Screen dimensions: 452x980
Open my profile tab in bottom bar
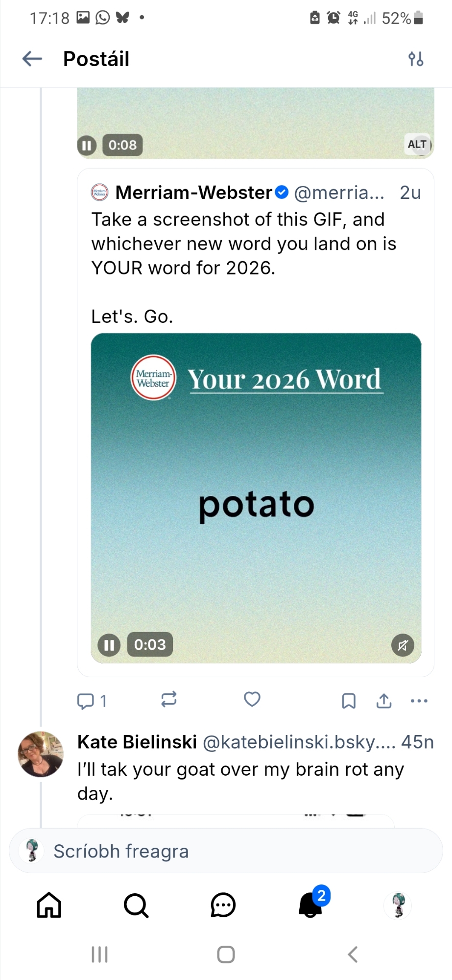(x=398, y=905)
